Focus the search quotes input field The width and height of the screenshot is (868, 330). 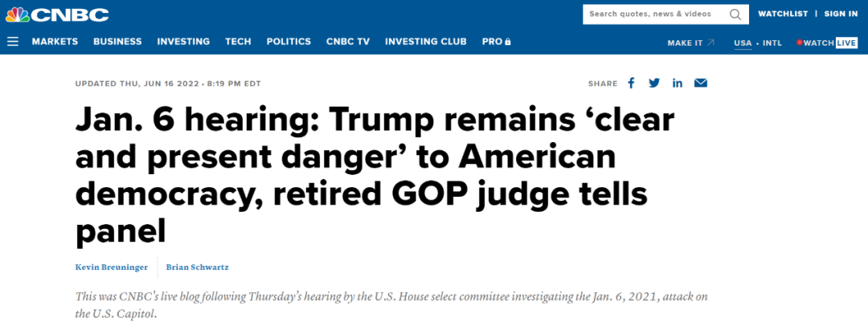tap(656, 14)
